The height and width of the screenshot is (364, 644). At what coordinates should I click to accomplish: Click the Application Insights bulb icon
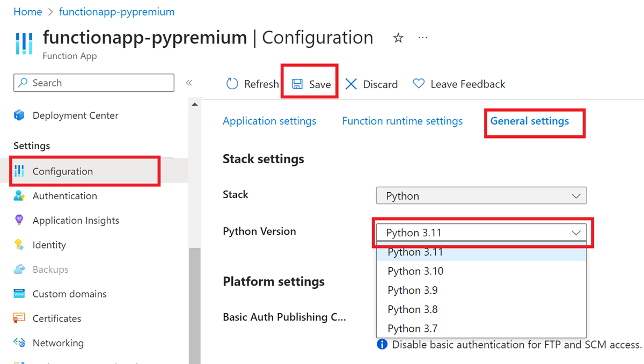pos(19,220)
